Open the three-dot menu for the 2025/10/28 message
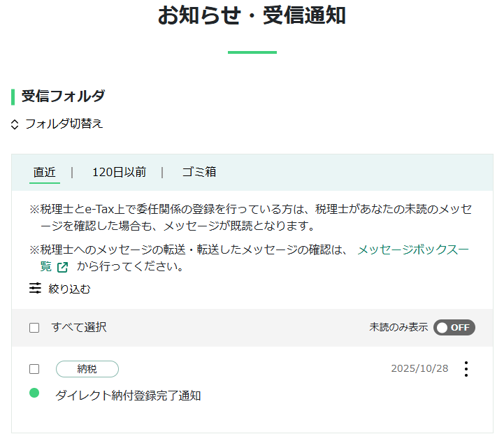 pyautogui.click(x=466, y=369)
